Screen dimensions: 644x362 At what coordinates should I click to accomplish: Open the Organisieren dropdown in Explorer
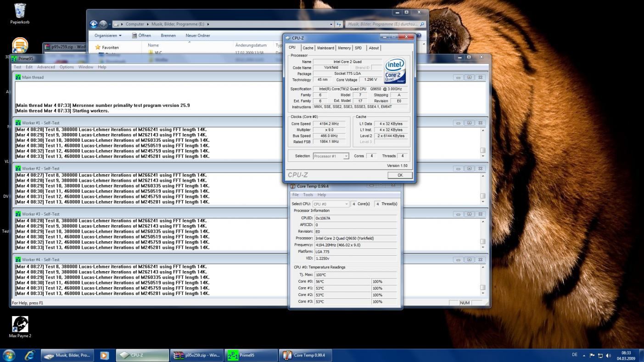(108, 35)
